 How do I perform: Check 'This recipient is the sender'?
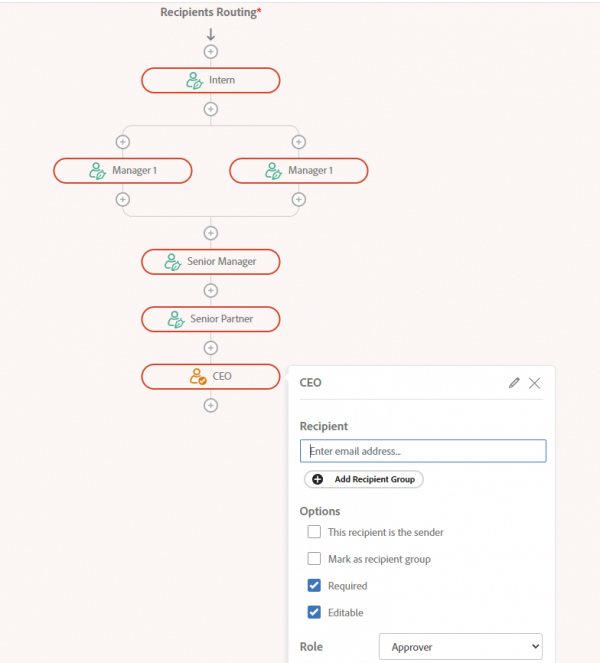click(314, 531)
